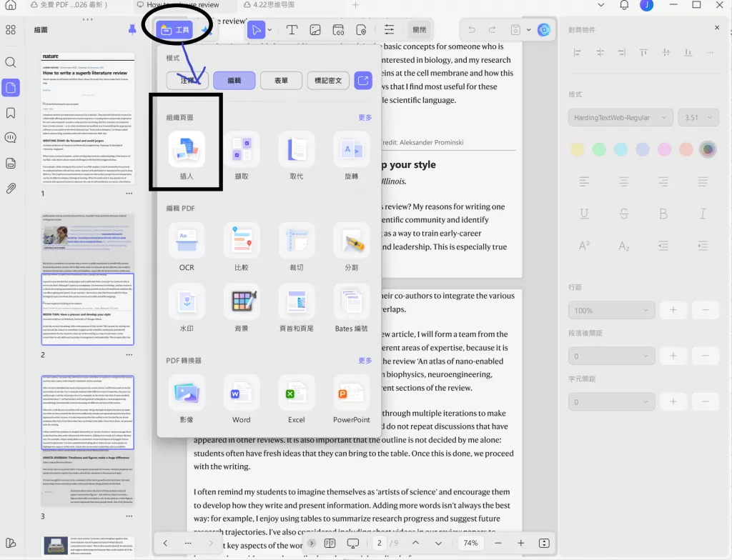Screen dimensions: 732x560
Task: Enable strikethrough on the text
Action: [623, 214]
